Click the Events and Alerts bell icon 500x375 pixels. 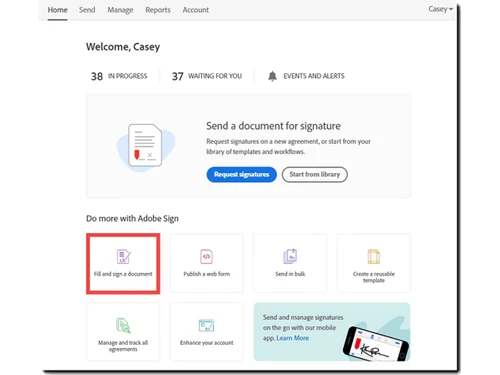pos(272,76)
